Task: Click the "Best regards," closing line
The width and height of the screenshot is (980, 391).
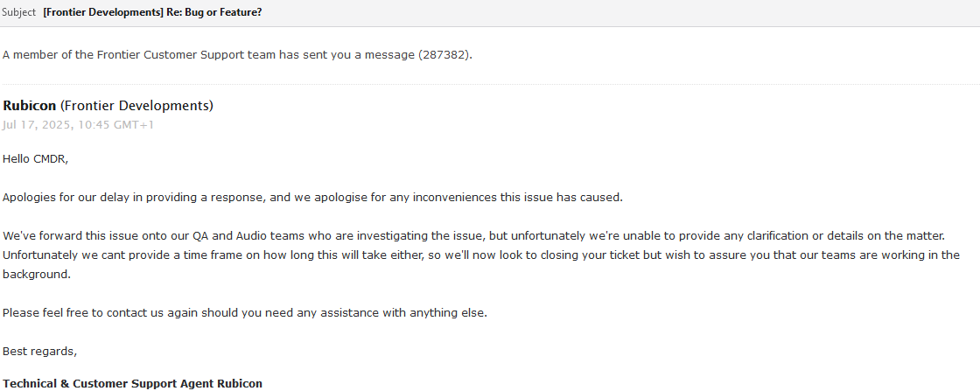Action: coord(40,352)
